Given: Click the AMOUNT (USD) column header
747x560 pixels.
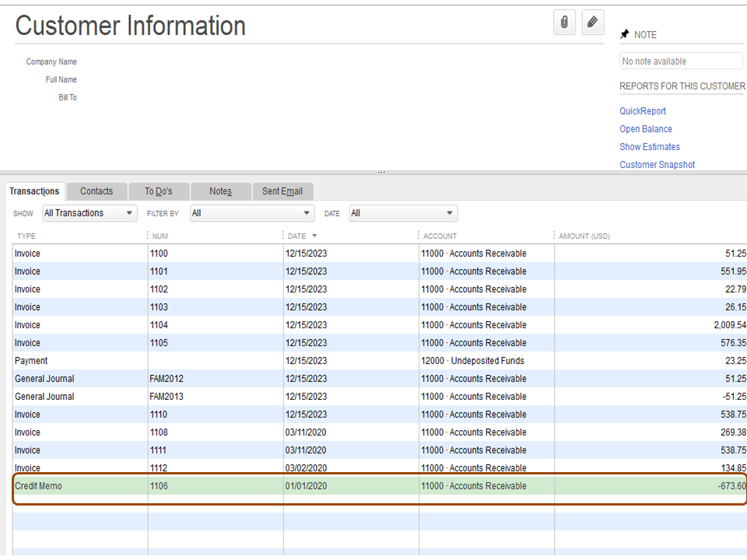Looking at the screenshot, I should (584, 236).
